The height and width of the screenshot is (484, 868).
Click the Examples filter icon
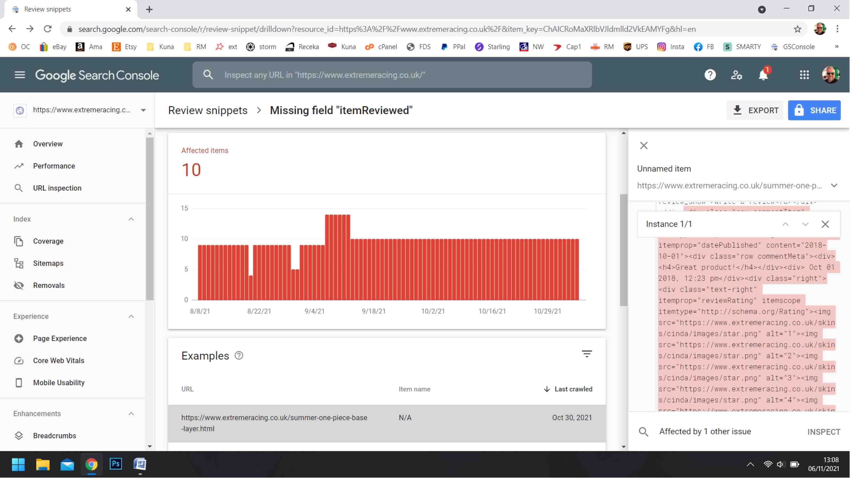pos(587,354)
